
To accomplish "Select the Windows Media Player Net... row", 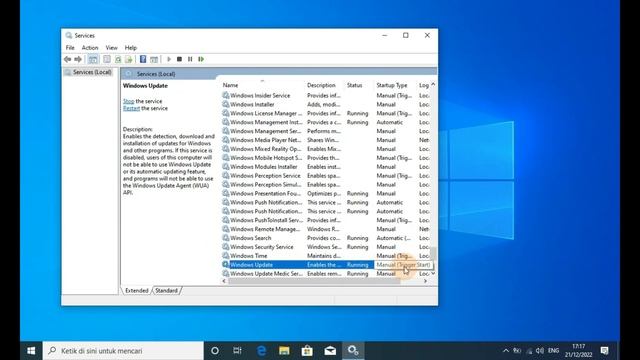I will coord(326,140).
